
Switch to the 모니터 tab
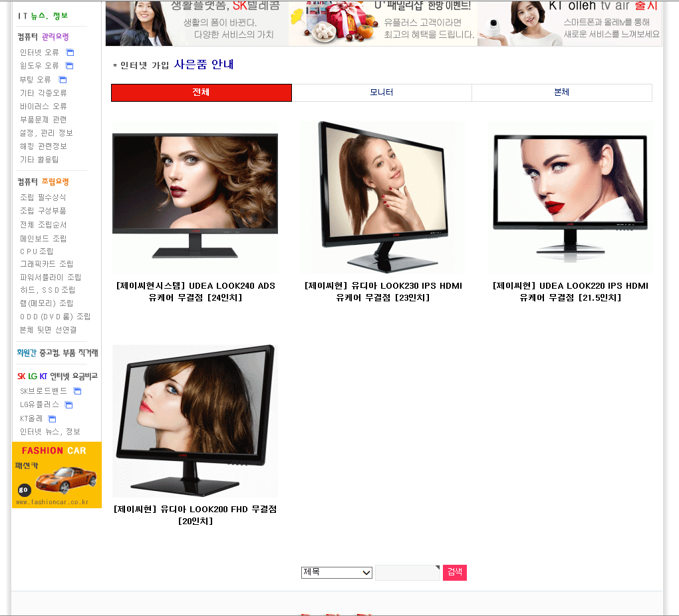tap(382, 92)
